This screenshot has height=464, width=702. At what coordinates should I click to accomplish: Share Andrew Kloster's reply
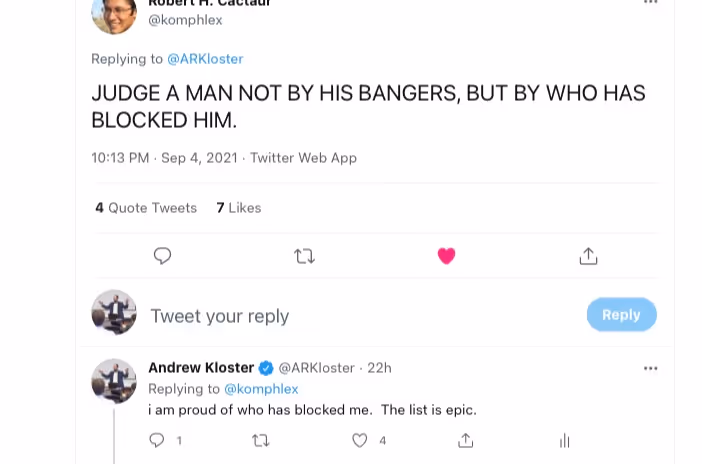pos(465,440)
